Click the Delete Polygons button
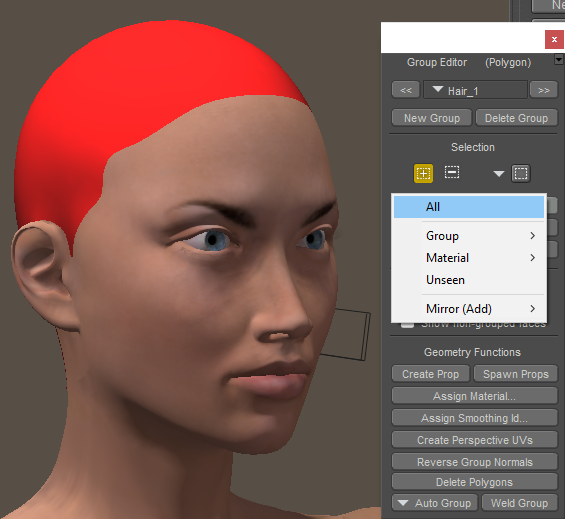The width and height of the screenshot is (565, 519). coord(475,482)
